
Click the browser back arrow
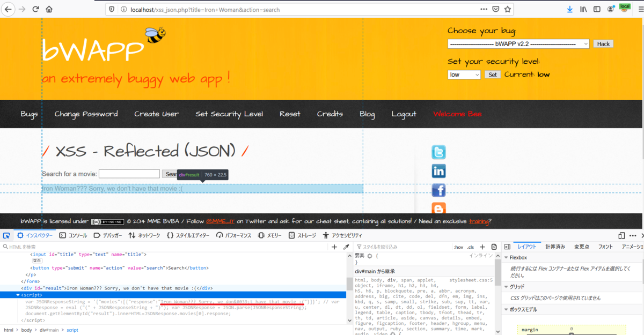(x=8, y=9)
